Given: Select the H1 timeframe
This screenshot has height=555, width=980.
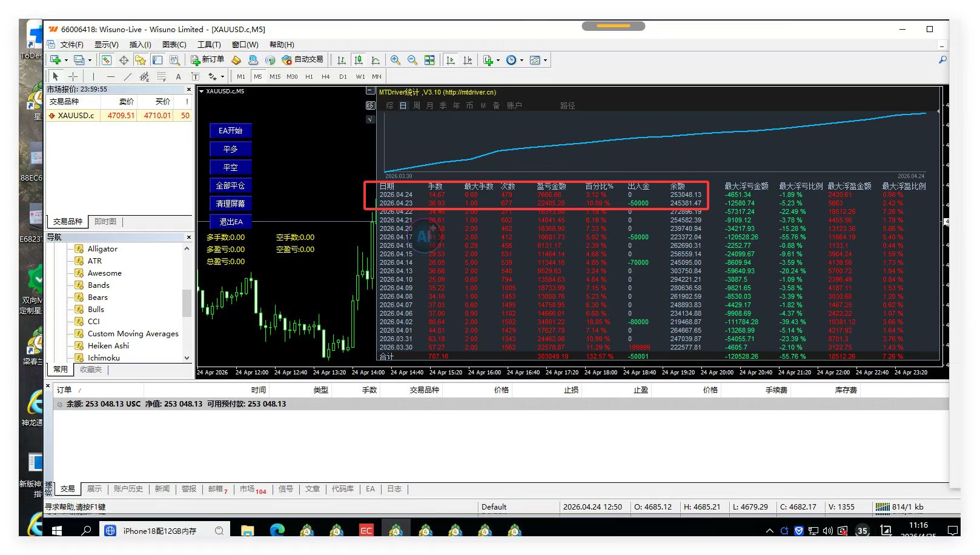Looking at the screenshot, I should point(309,76).
